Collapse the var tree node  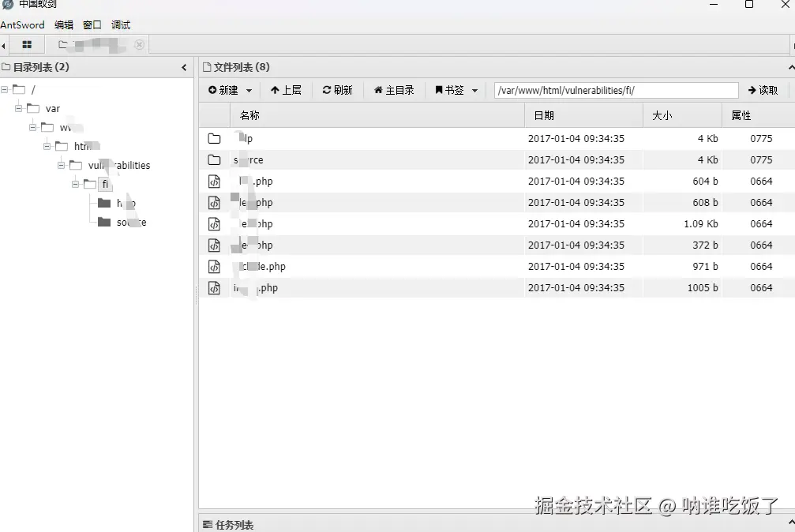tap(18, 108)
